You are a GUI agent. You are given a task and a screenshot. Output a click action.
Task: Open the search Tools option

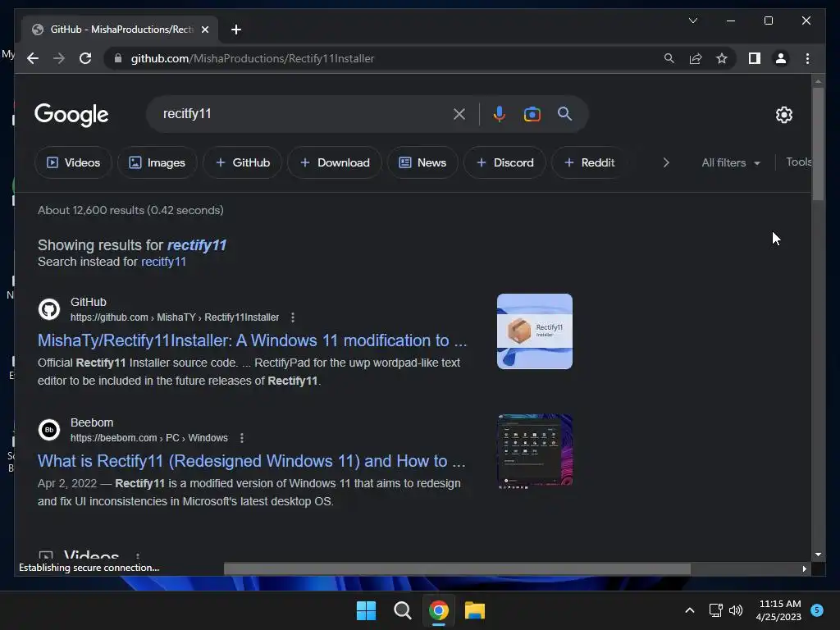[798, 162]
